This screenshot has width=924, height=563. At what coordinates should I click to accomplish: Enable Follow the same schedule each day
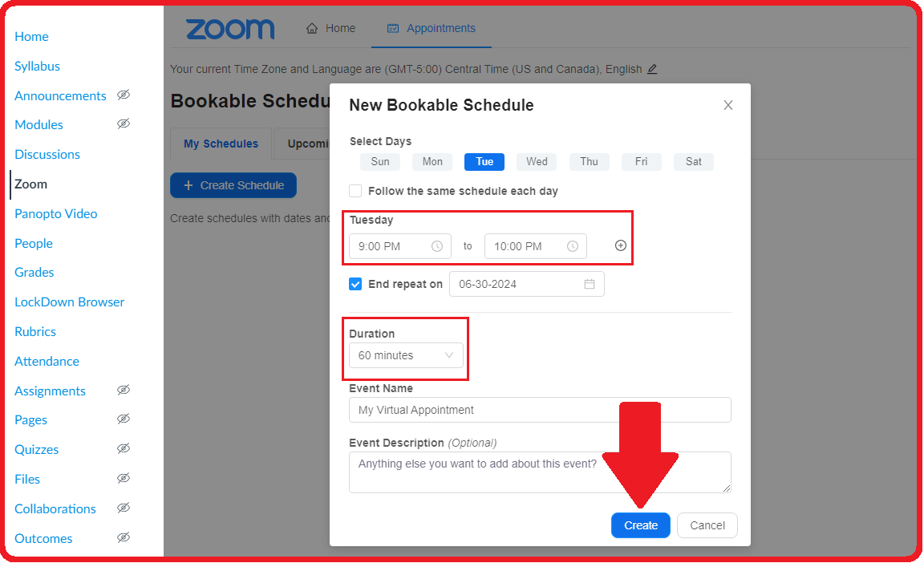click(x=355, y=191)
